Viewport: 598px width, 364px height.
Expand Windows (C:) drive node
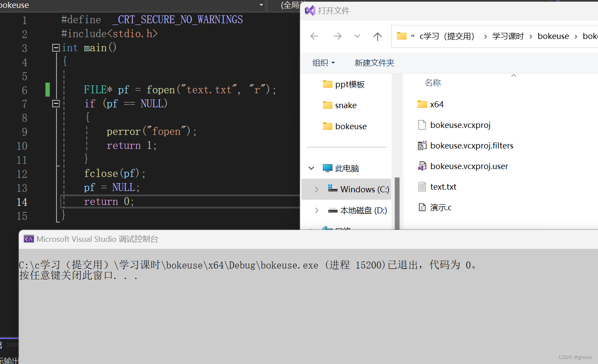(316, 189)
